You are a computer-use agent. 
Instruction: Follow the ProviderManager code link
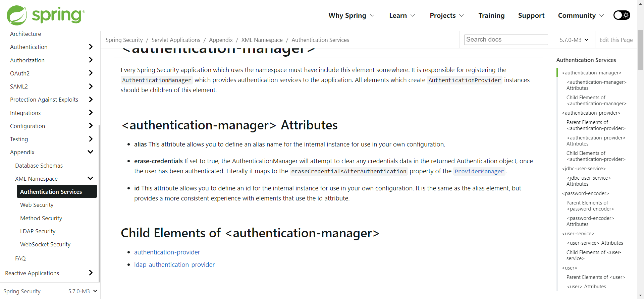coord(479,171)
